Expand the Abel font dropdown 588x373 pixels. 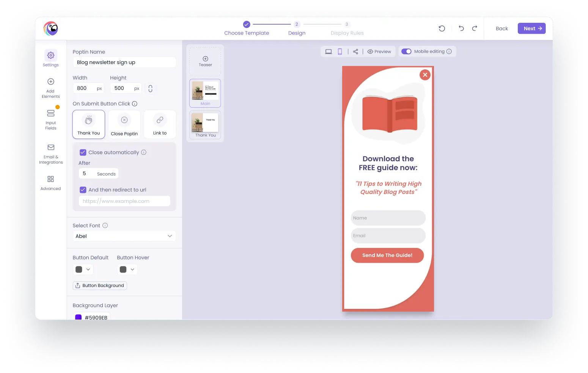[x=124, y=236]
